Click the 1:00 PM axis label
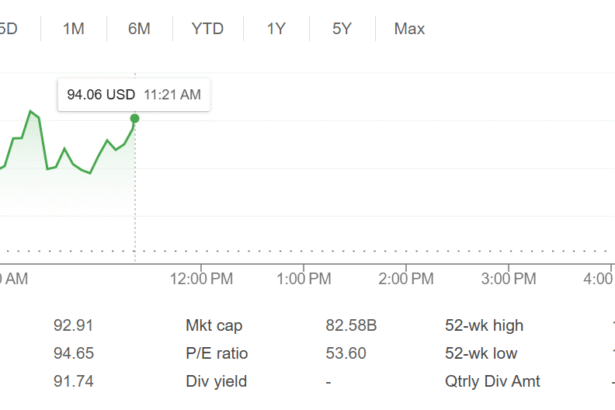Image resolution: width=615 pixels, height=410 pixels. click(x=304, y=277)
